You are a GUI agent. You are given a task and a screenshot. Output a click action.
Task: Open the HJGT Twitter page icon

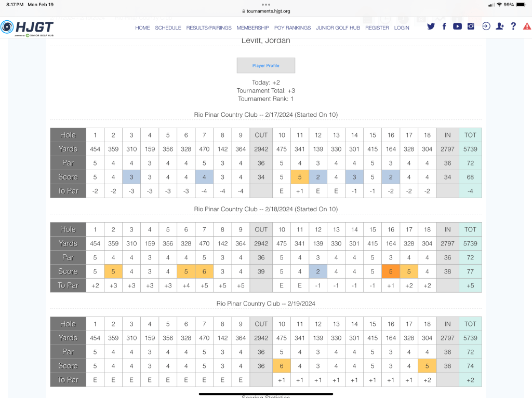click(431, 26)
